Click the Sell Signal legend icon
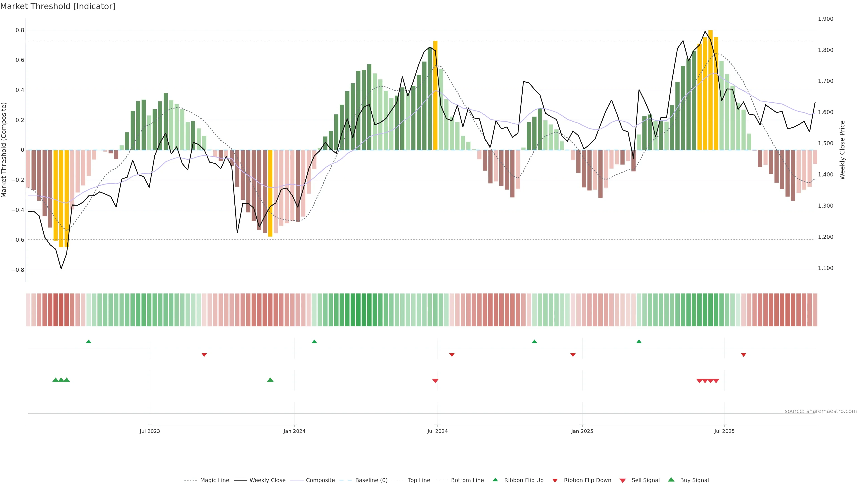868x488 pixels. pos(622,481)
